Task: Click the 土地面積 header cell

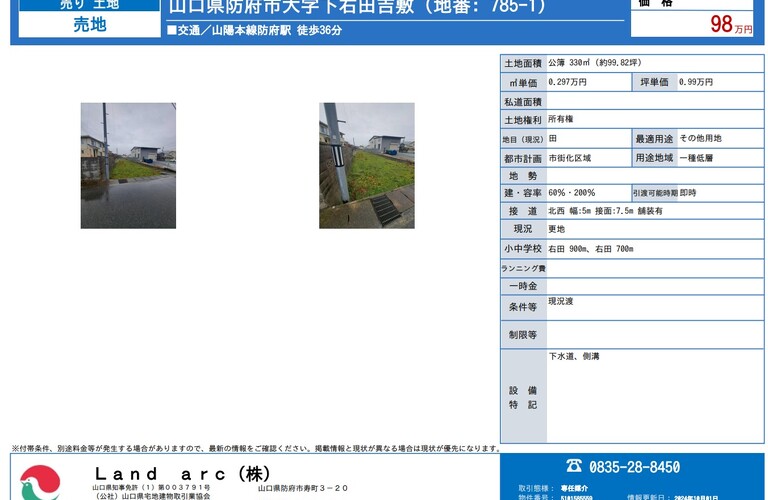Action: click(523, 63)
